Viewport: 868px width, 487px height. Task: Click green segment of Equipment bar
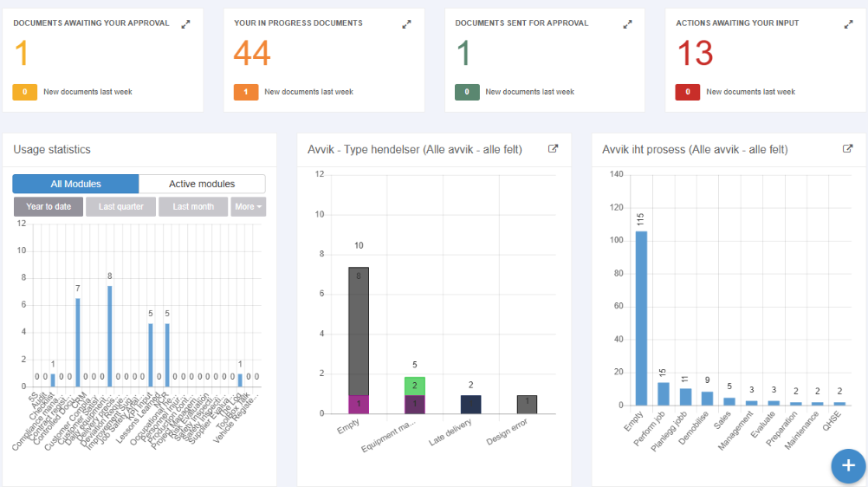(x=415, y=386)
